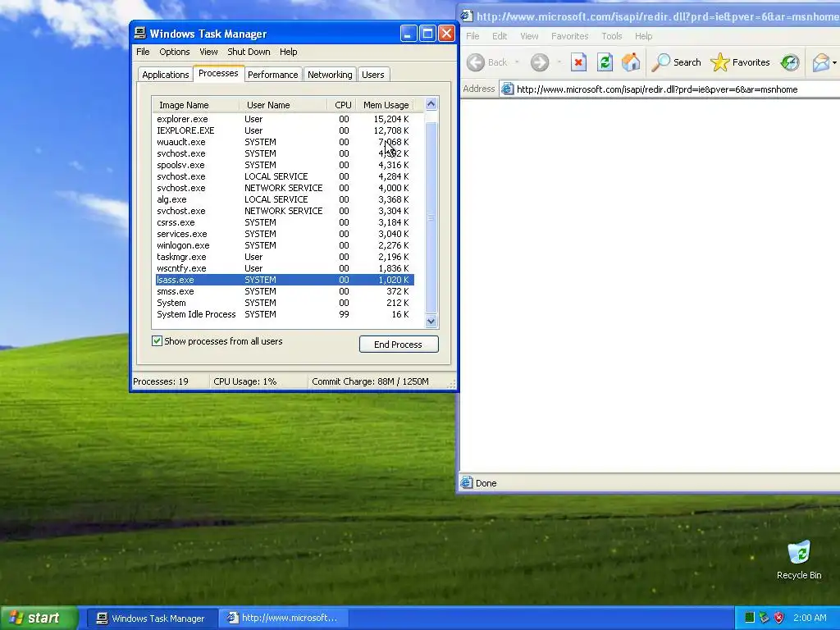The height and width of the screenshot is (630, 840).
Task: Open the Mail button dropdown arrow
Action: (834, 62)
